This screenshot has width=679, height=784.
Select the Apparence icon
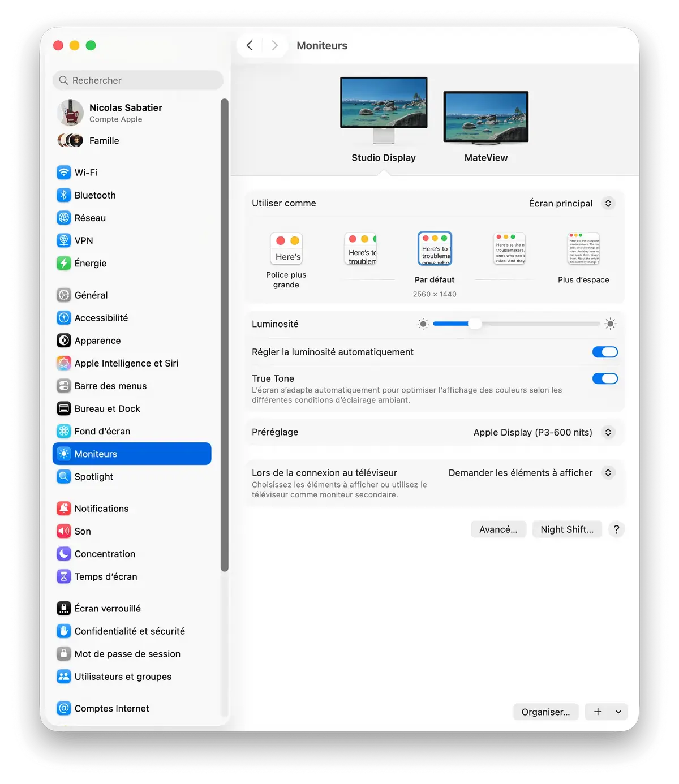[x=64, y=341]
